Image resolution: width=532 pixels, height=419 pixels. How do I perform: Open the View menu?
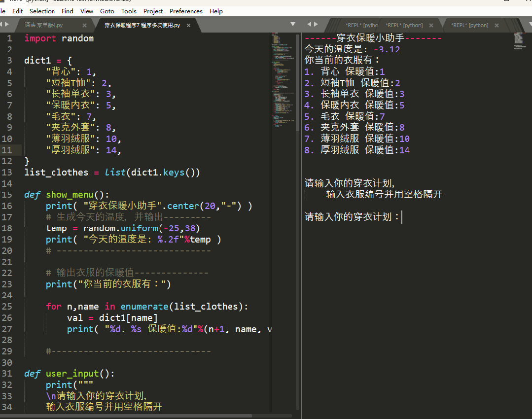[87, 11]
